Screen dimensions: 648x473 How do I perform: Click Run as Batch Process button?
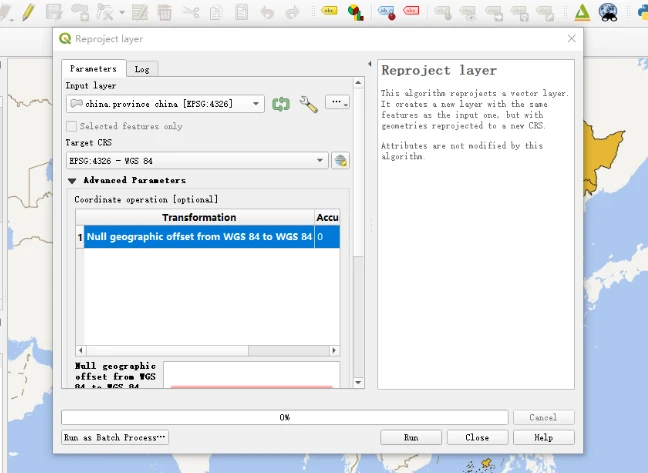[115, 437]
